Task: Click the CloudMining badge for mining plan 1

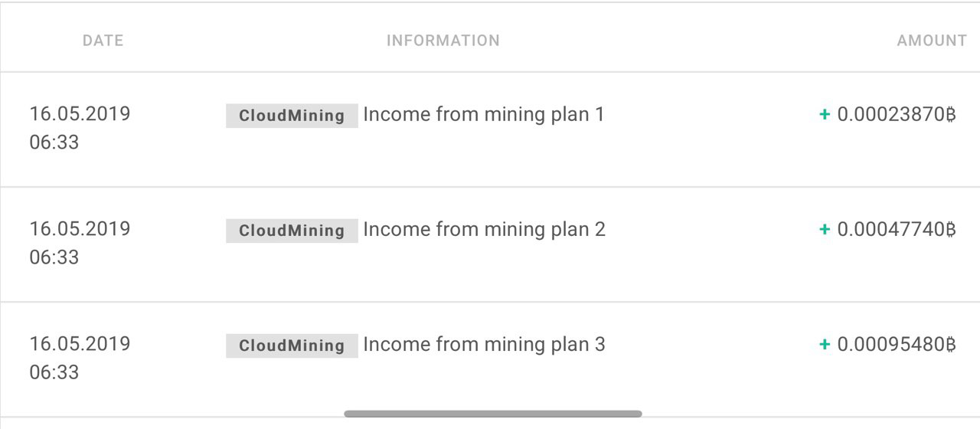Action: coord(292,116)
